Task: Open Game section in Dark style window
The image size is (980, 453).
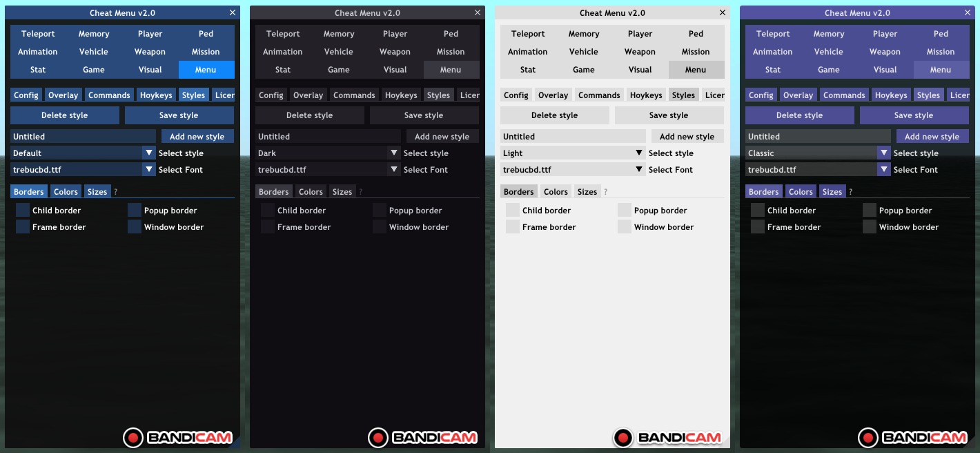Action: pyautogui.click(x=339, y=69)
